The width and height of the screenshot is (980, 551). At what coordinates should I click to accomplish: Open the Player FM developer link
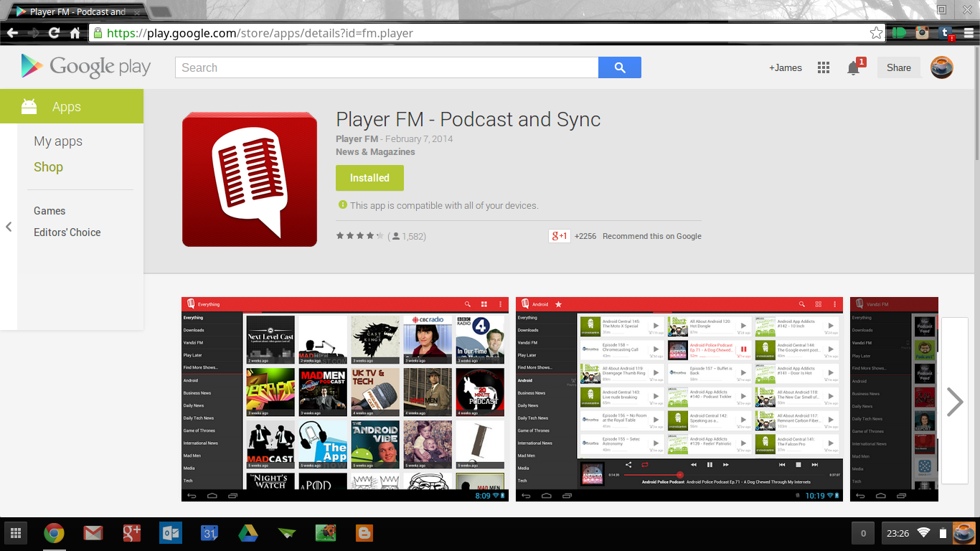[x=357, y=139]
